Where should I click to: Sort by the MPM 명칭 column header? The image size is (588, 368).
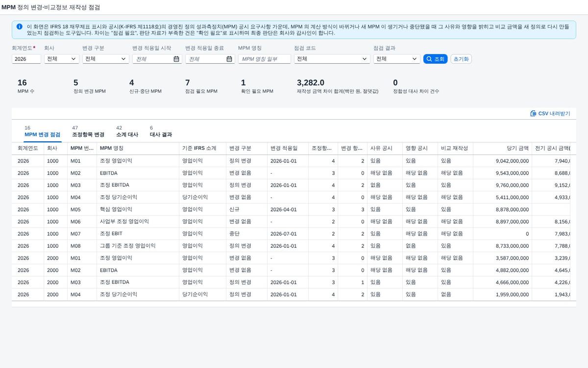tap(138, 148)
